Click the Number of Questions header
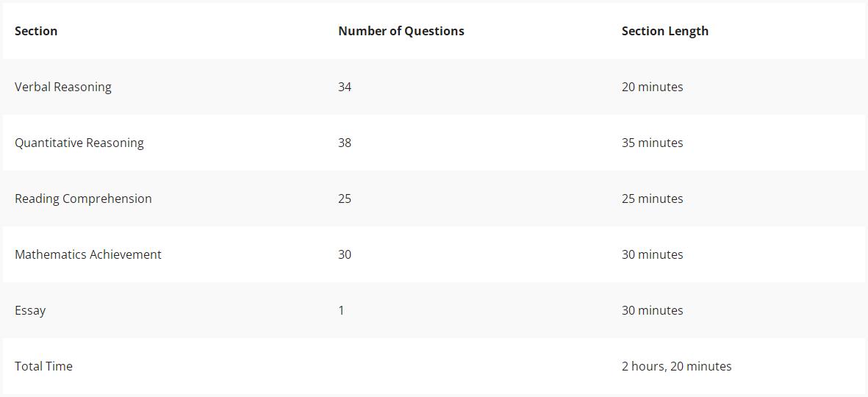Image resolution: width=868 pixels, height=397 pixels. [401, 31]
